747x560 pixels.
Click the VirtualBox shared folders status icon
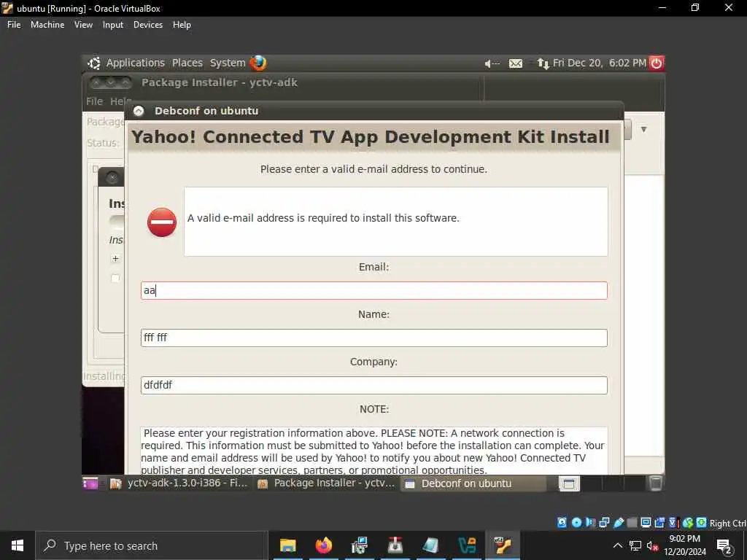coord(632,523)
